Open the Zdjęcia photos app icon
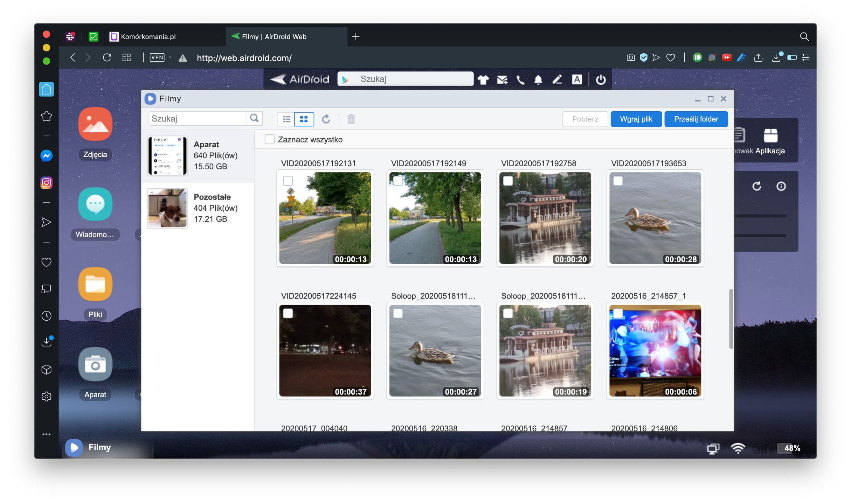 click(95, 124)
